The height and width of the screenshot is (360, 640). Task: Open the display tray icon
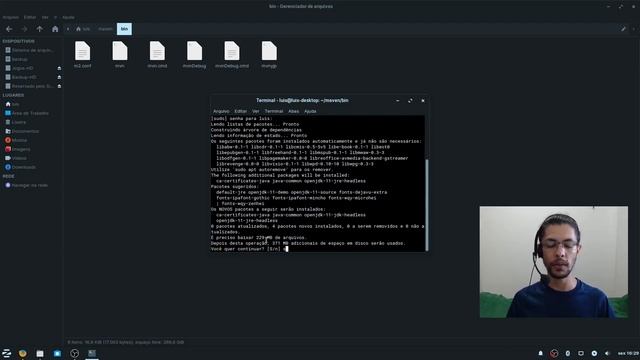point(581,353)
